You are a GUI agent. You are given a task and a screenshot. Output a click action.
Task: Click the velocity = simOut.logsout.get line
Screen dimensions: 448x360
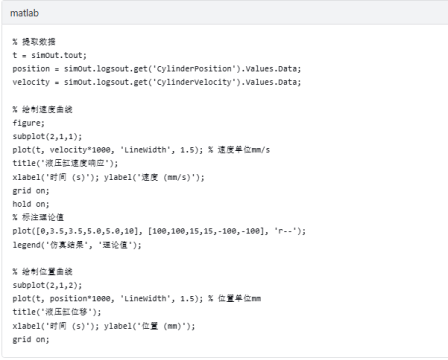(x=157, y=82)
